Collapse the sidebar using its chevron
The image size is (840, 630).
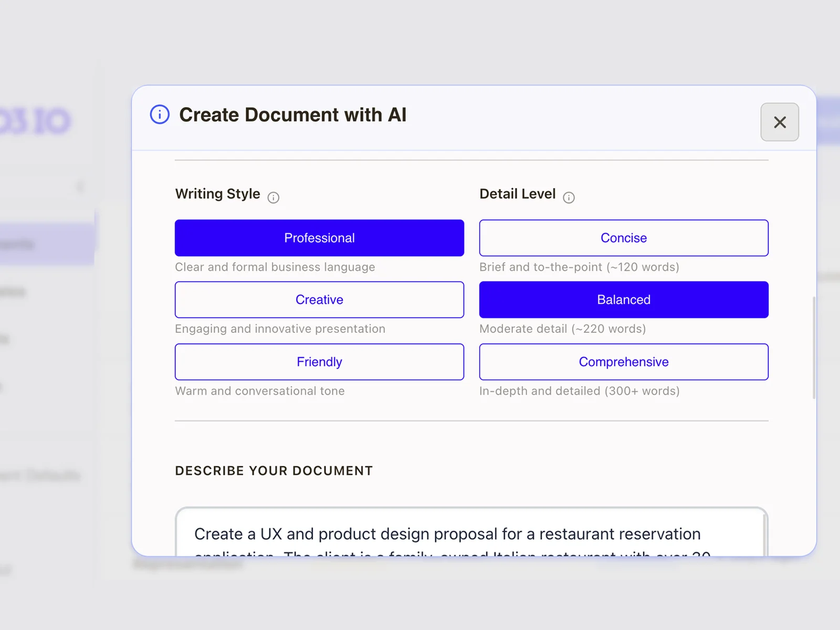[80, 186]
